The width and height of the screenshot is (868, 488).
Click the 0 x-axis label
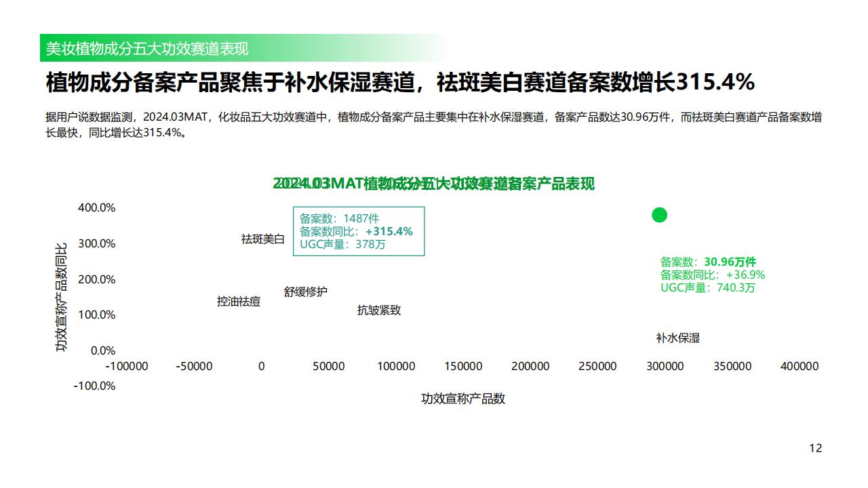click(x=262, y=366)
